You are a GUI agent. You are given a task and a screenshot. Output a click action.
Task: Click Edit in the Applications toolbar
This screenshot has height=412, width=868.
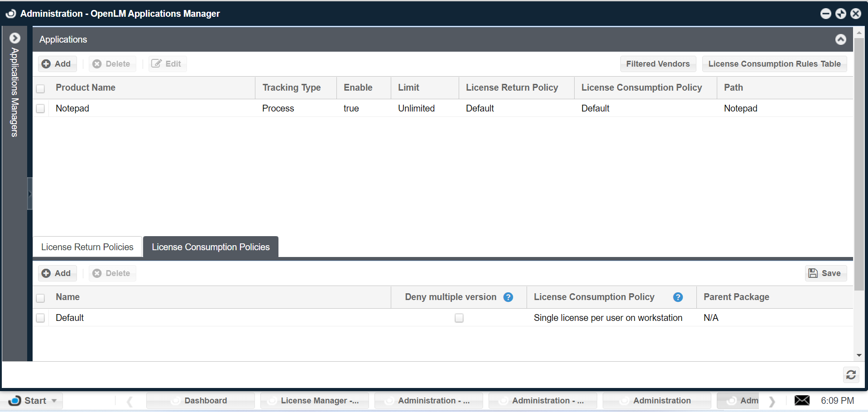coord(167,64)
